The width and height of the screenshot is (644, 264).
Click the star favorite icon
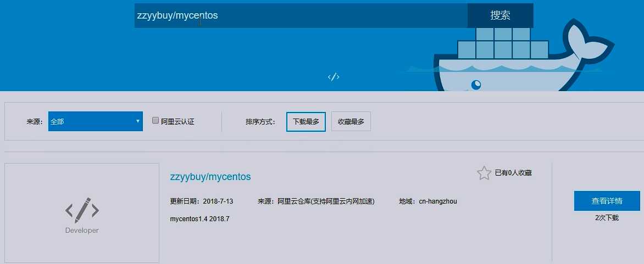pyautogui.click(x=484, y=173)
